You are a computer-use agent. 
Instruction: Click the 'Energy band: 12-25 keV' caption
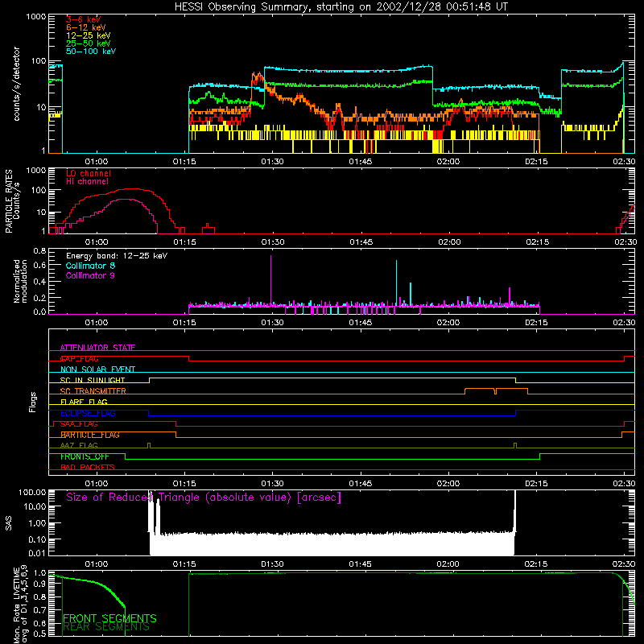pos(117,256)
